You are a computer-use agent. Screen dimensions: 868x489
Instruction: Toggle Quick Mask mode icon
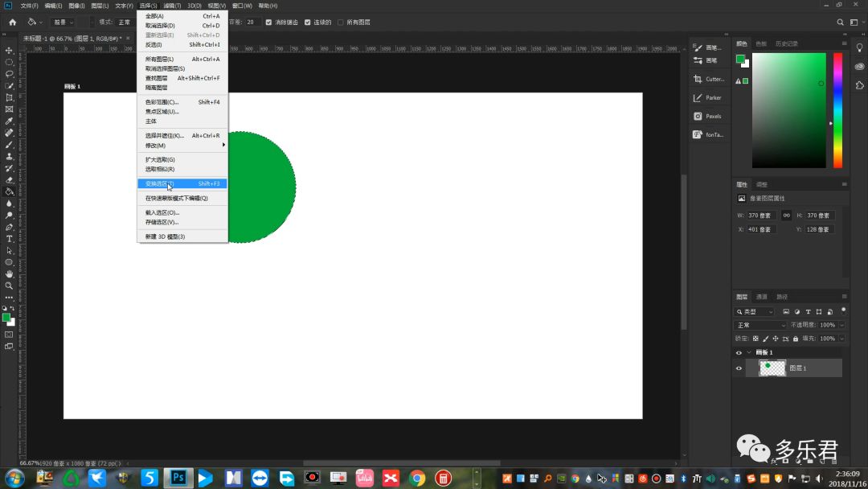coord(9,335)
